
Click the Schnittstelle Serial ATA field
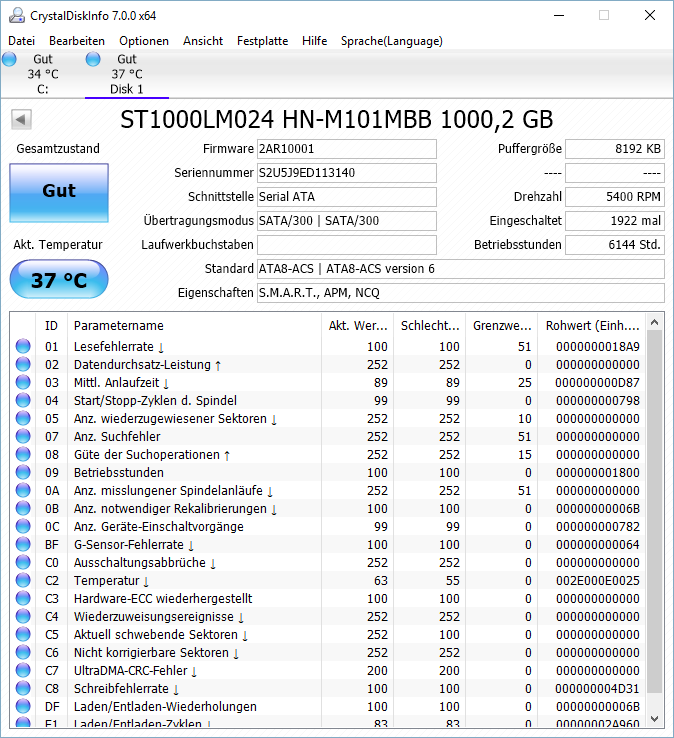pyautogui.click(x=347, y=197)
